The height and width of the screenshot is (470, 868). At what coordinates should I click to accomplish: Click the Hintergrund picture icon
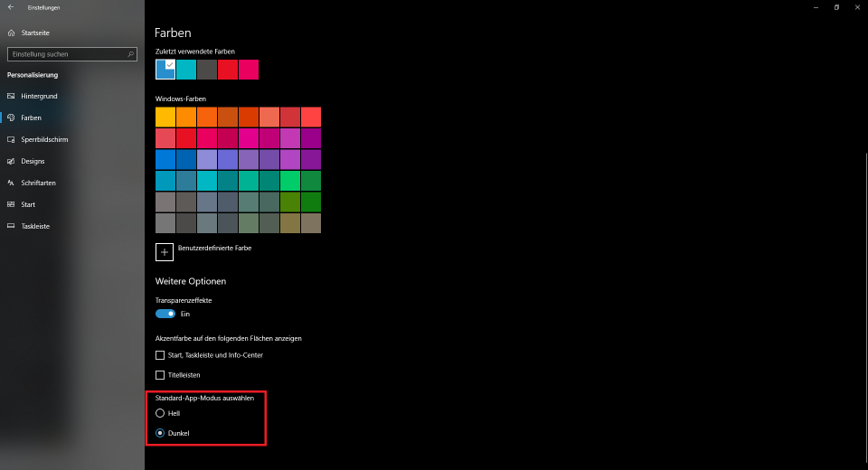point(11,96)
